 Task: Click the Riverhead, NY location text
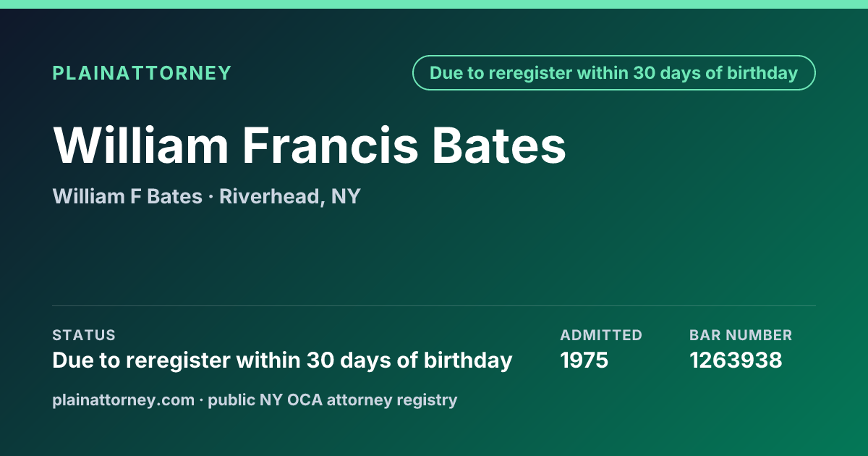tap(289, 196)
